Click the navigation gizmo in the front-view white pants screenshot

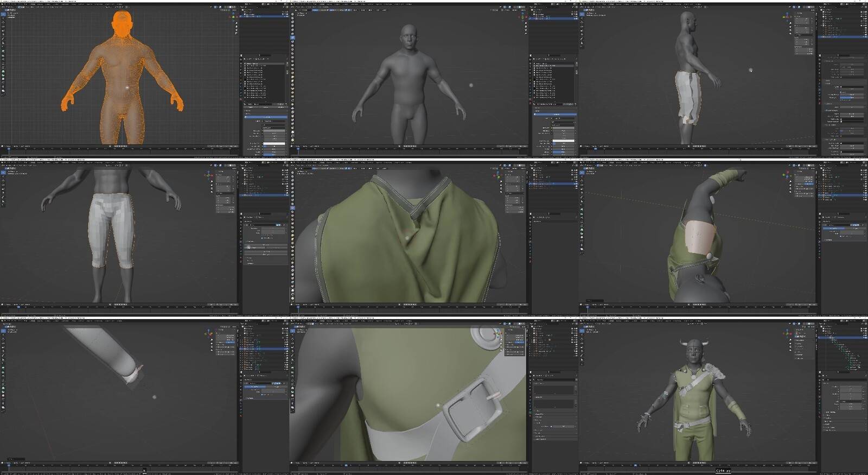(208, 175)
